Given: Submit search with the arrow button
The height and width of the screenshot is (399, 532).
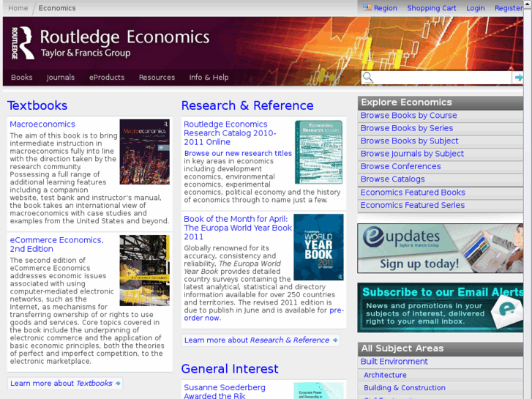Looking at the screenshot, I should pyautogui.click(x=518, y=78).
